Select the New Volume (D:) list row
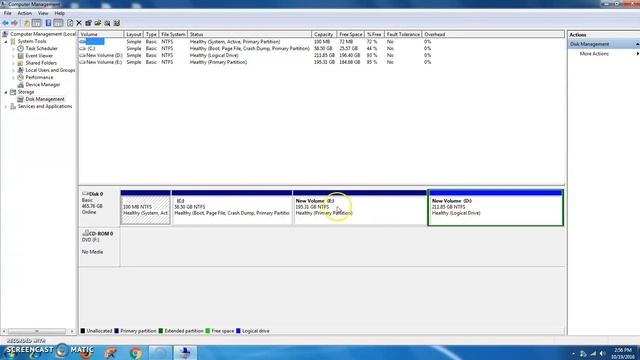This screenshot has width=640, height=360. 255,56
